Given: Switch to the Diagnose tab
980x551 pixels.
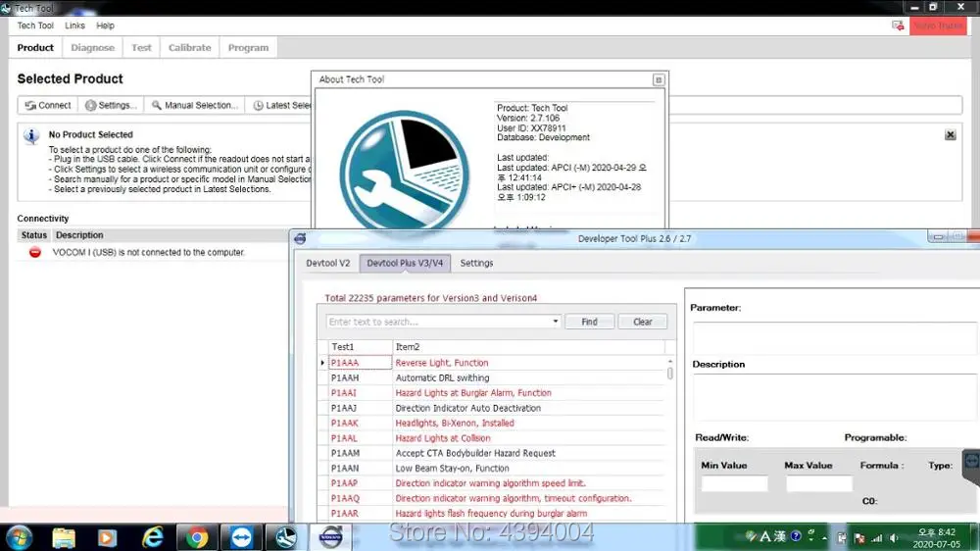Looking at the screenshot, I should coord(92,47).
